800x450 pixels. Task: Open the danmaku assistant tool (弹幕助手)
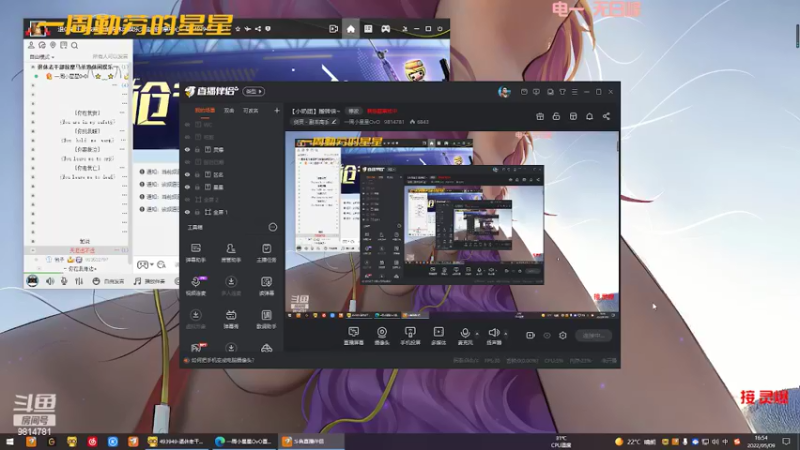pos(196,253)
